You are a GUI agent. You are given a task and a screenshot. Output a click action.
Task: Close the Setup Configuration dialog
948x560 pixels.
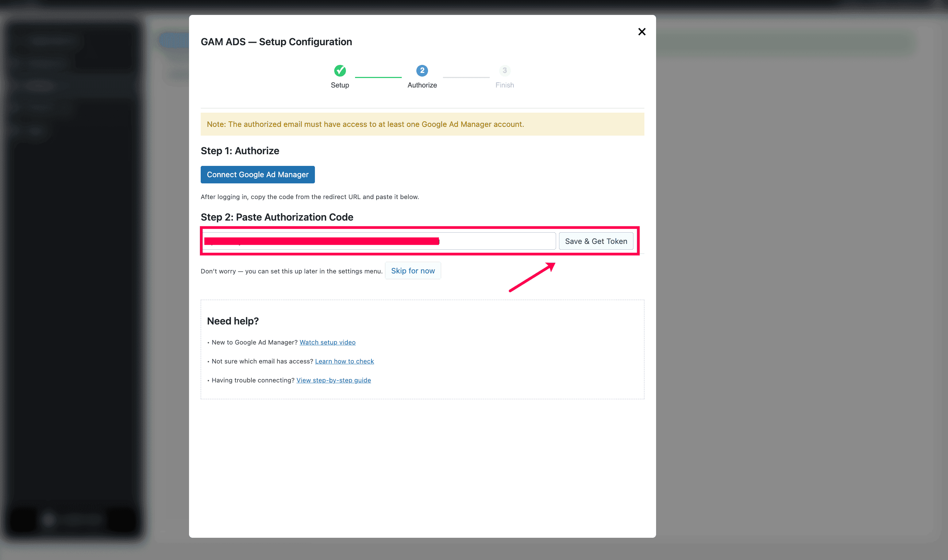click(x=641, y=32)
